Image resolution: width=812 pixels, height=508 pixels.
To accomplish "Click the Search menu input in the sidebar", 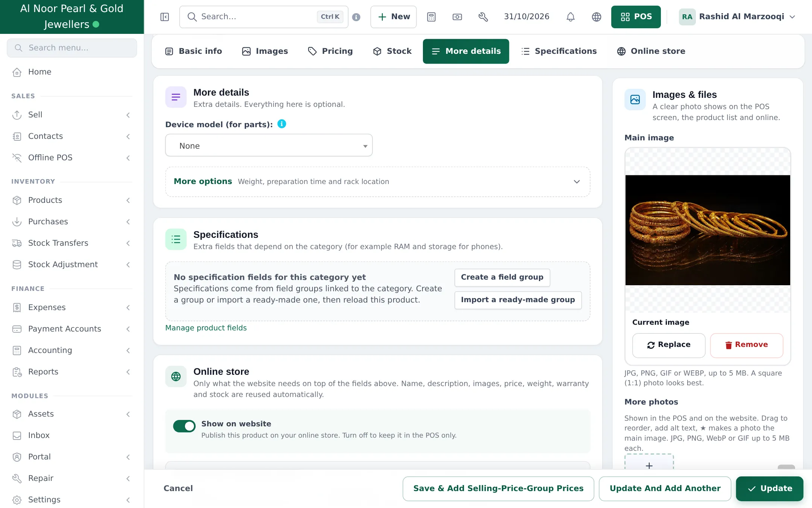I will 72,48.
